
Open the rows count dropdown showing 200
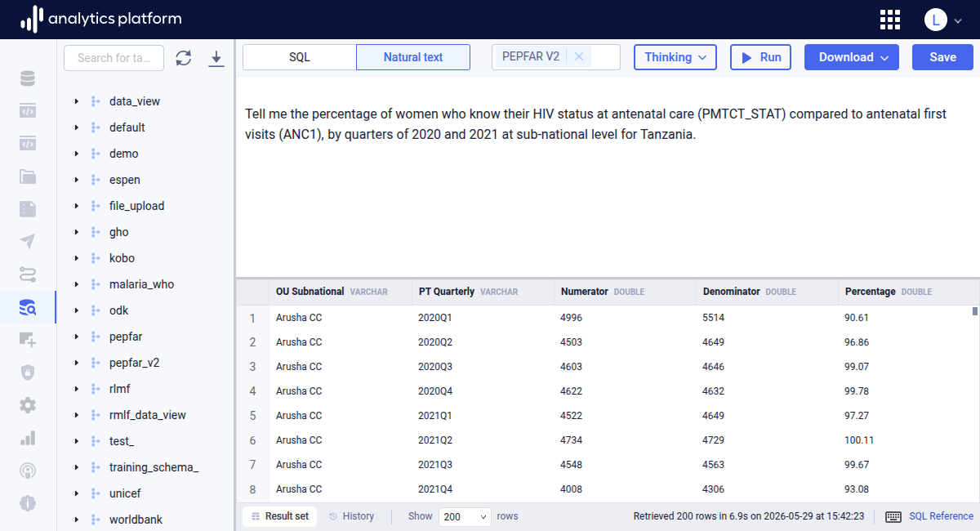pyautogui.click(x=465, y=516)
